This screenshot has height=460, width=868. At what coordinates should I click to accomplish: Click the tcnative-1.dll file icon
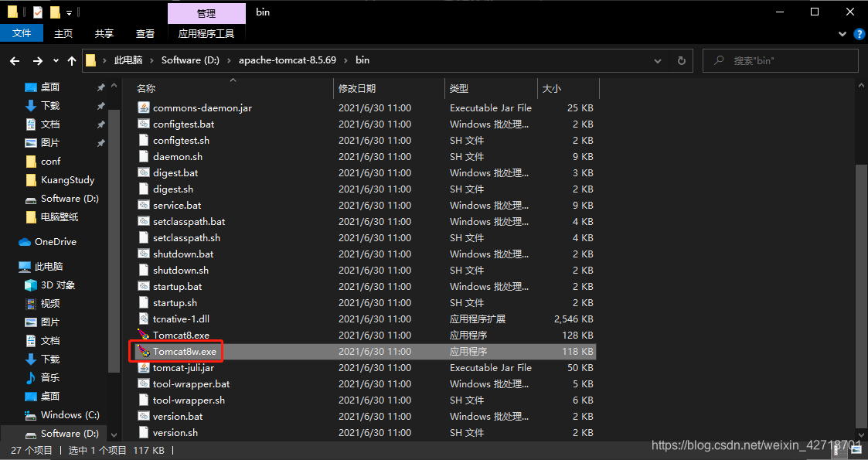tap(144, 319)
